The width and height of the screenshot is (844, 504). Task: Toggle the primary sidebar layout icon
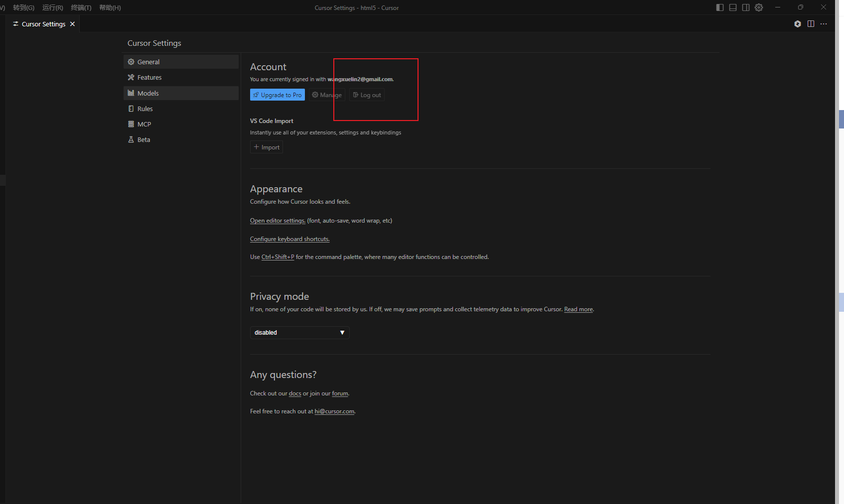[x=720, y=7]
